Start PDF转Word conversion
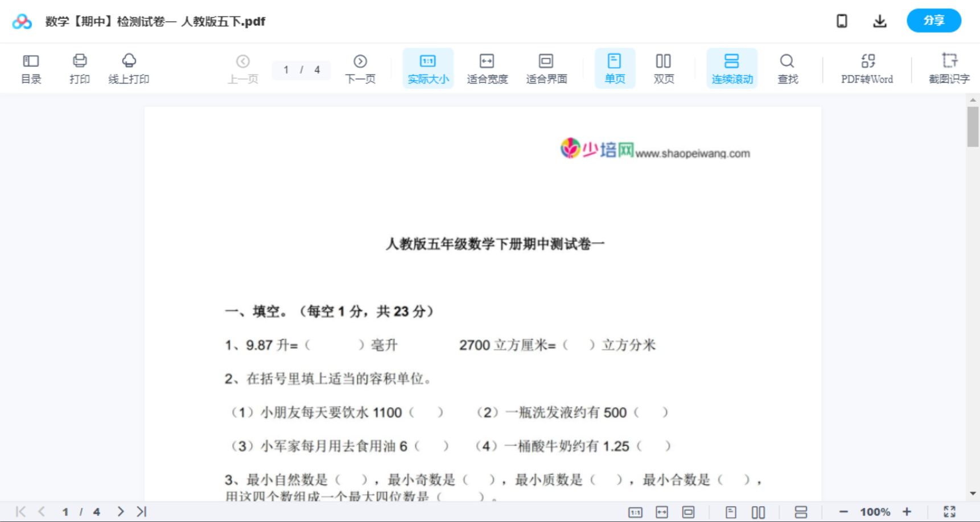This screenshot has width=980, height=522. point(866,68)
